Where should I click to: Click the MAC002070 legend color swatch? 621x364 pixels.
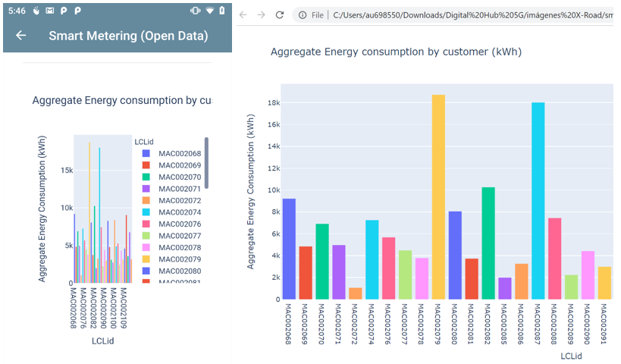pos(146,177)
